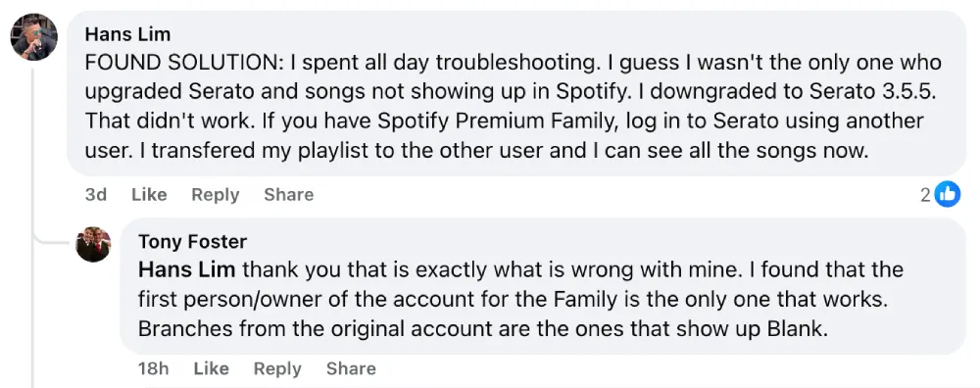
Task: Share Hans Lim's comment
Action: click(289, 195)
